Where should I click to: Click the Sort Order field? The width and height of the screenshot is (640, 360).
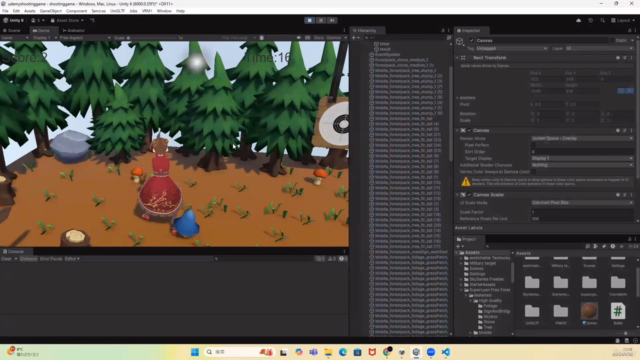pos(582,152)
